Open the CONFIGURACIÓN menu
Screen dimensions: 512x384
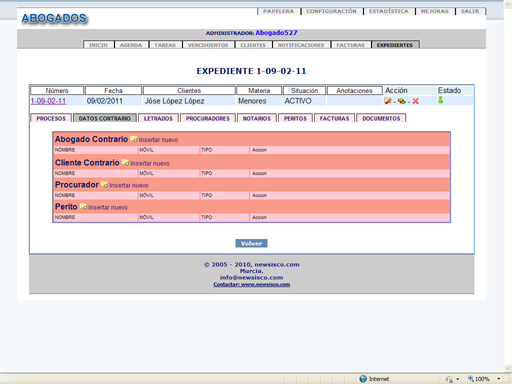(x=331, y=11)
